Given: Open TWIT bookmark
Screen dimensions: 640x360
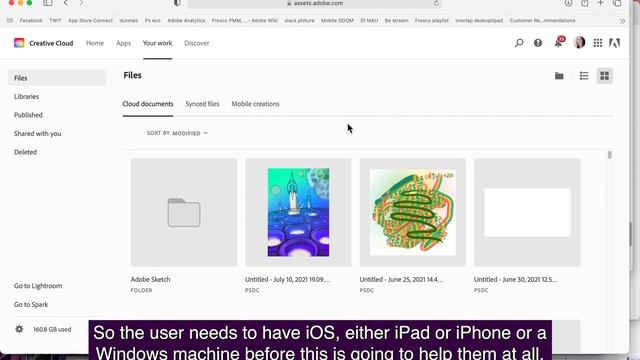Looking at the screenshot, I should [55, 20].
